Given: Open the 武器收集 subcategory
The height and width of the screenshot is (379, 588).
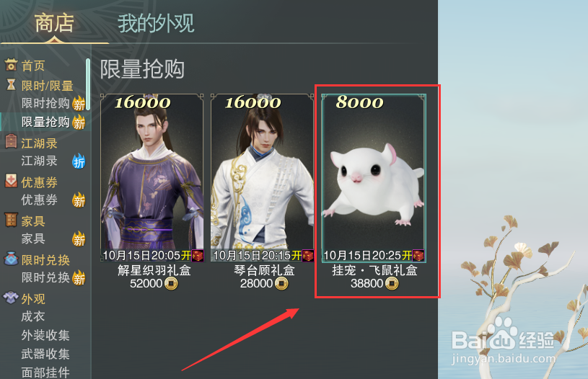Looking at the screenshot, I should pyautogui.click(x=45, y=354).
